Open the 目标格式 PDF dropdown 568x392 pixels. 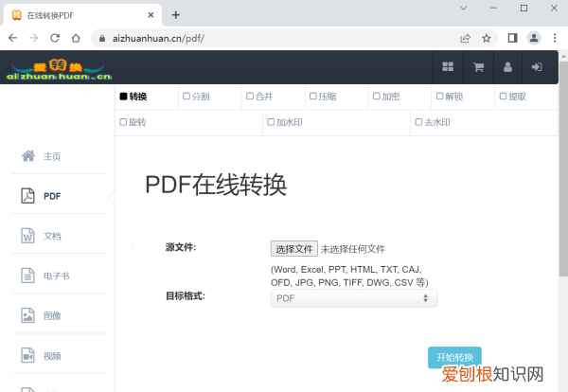tap(354, 298)
